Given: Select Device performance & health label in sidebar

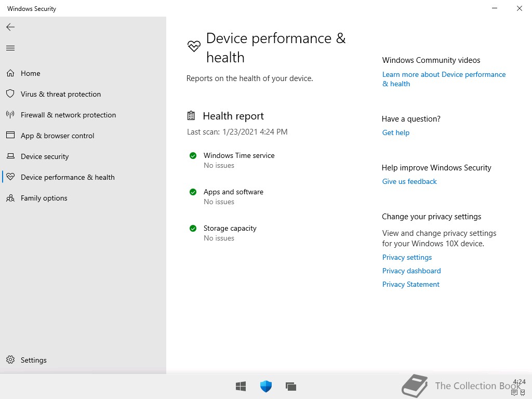Looking at the screenshot, I should pos(68,177).
